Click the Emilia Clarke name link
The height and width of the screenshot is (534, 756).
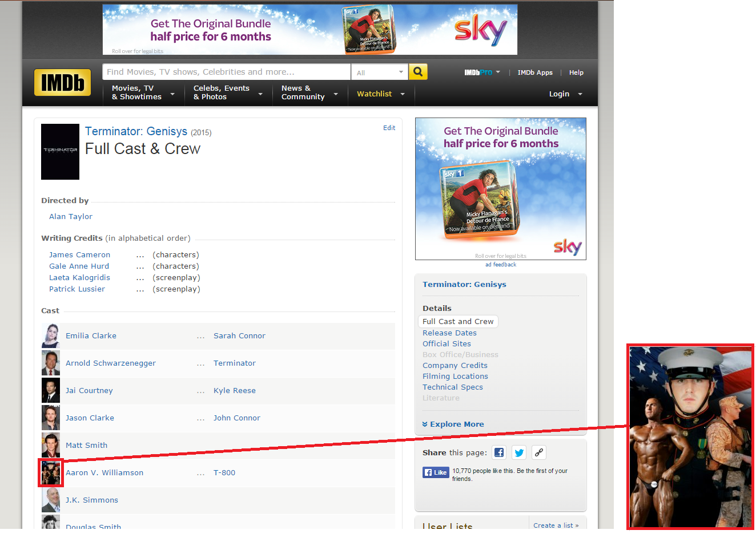point(91,335)
